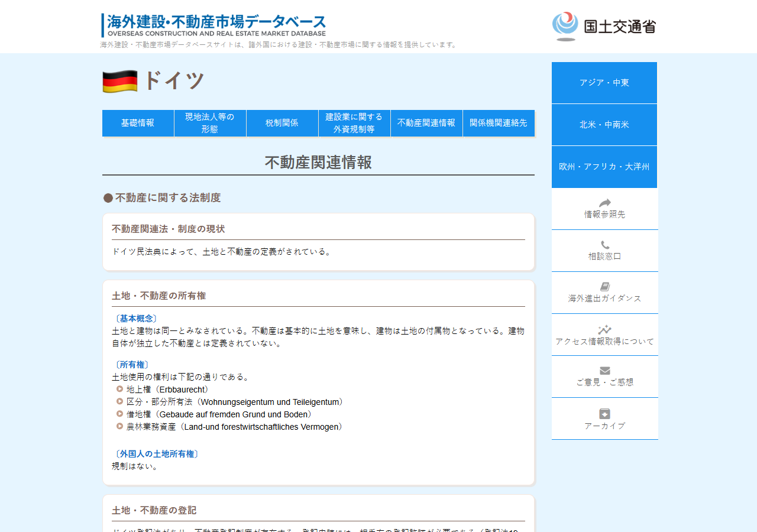Click the 規制はない。 text

136,466
